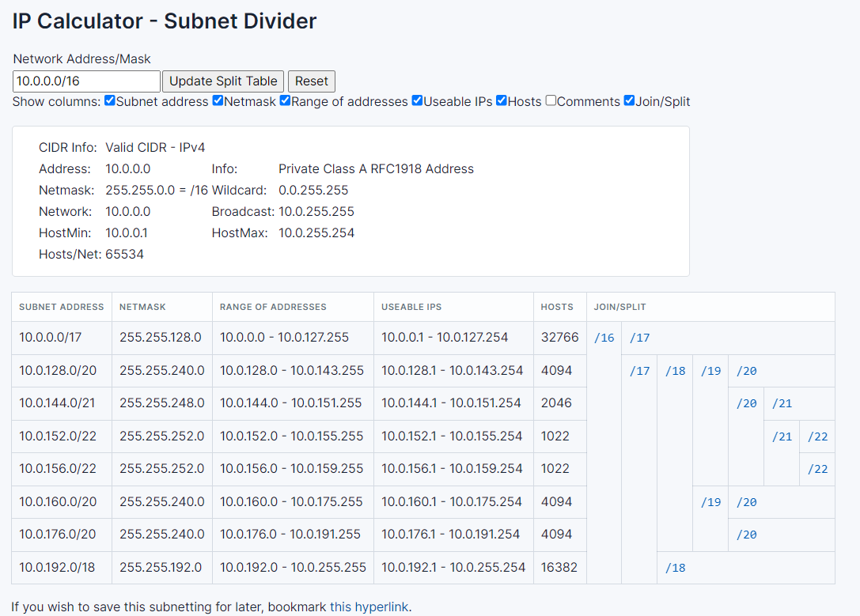This screenshot has width=860, height=616.
Task: Click the Hosts/Net value 65534
Action: tap(124, 255)
